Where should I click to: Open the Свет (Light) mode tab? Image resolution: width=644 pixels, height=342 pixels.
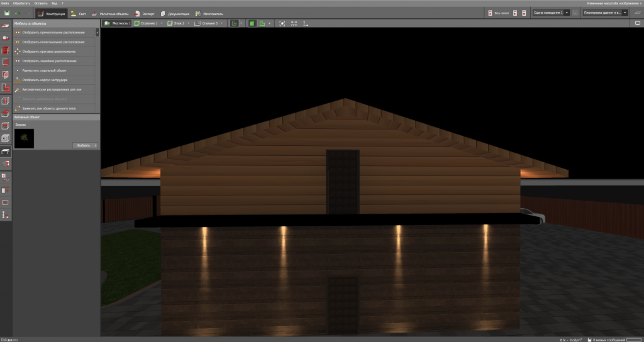click(x=79, y=13)
